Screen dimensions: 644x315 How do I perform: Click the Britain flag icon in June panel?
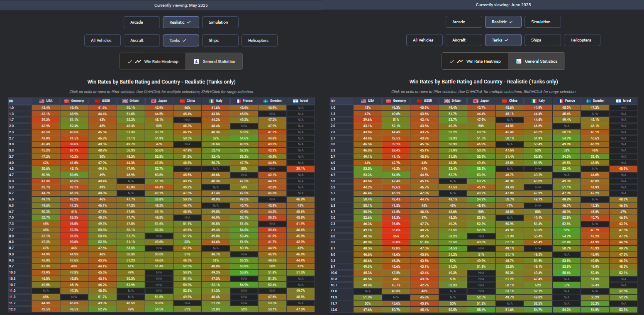click(447, 100)
